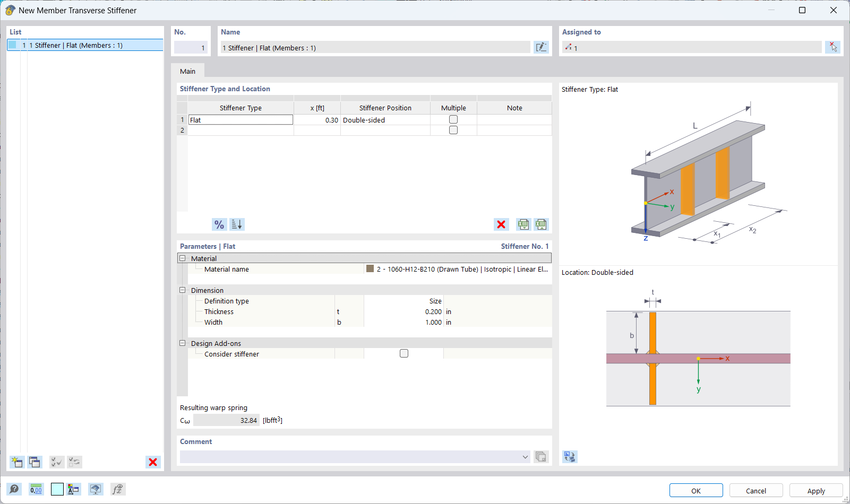Open units and decimal places settings
Viewport: 850px width, 504px height.
pos(36,489)
